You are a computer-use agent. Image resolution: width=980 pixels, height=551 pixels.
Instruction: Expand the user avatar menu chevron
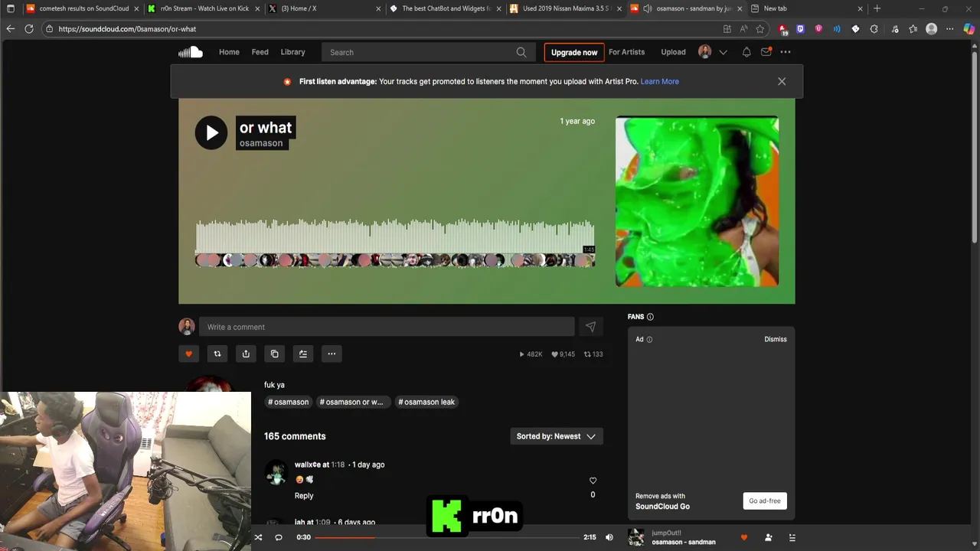(723, 52)
